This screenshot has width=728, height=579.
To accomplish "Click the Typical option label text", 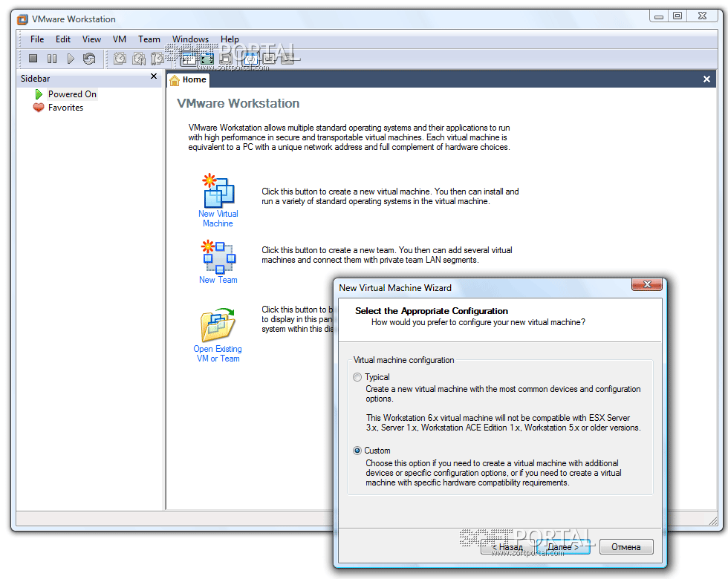I will (377, 377).
